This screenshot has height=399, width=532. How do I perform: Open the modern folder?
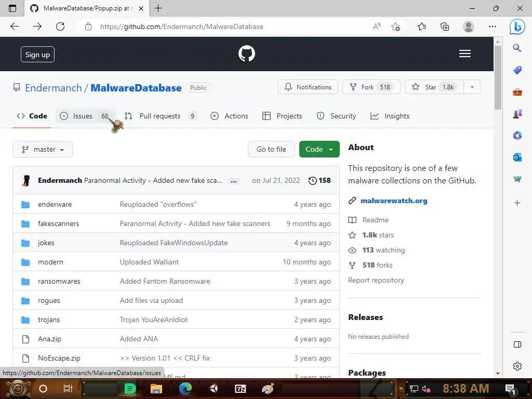(50, 262)
